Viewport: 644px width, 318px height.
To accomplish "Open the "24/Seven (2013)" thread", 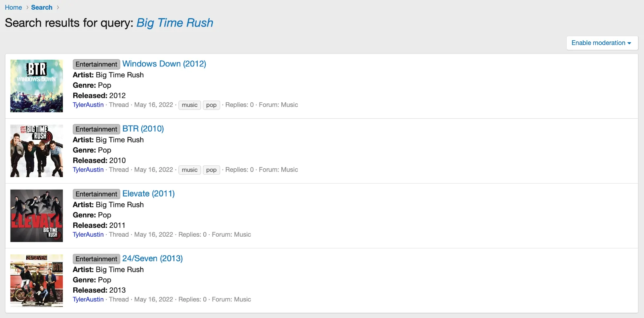I will click(x=153, y=258).
